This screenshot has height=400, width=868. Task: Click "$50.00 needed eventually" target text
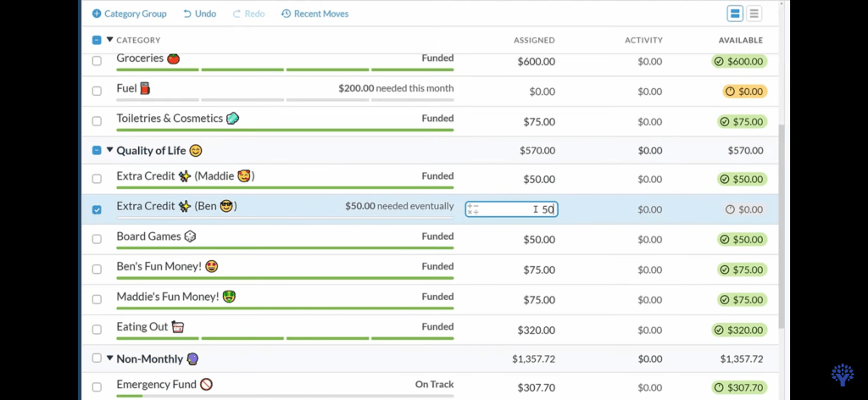[399, 206]
